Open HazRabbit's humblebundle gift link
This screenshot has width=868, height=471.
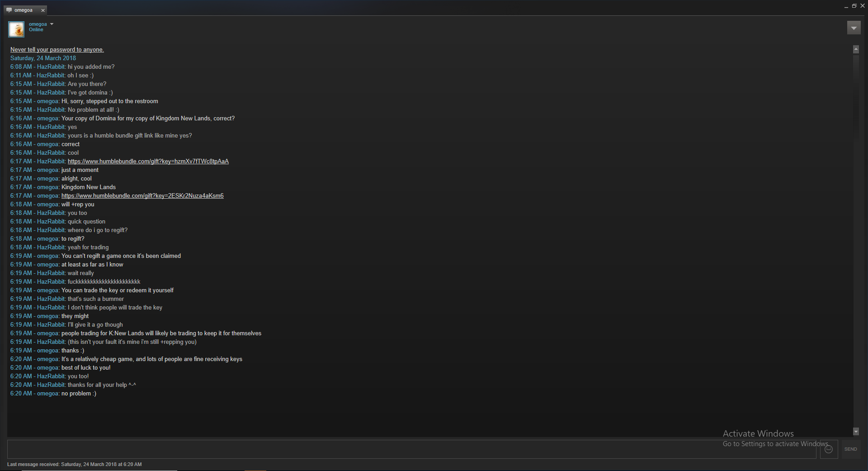click(x=148, y=162)
